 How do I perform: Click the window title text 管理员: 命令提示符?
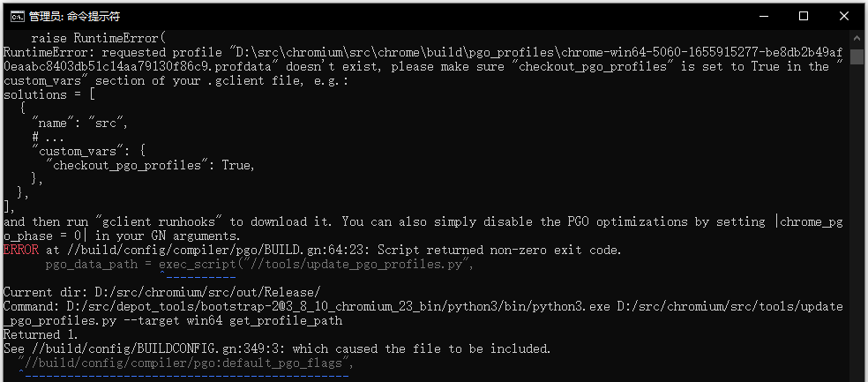(74, 17)
